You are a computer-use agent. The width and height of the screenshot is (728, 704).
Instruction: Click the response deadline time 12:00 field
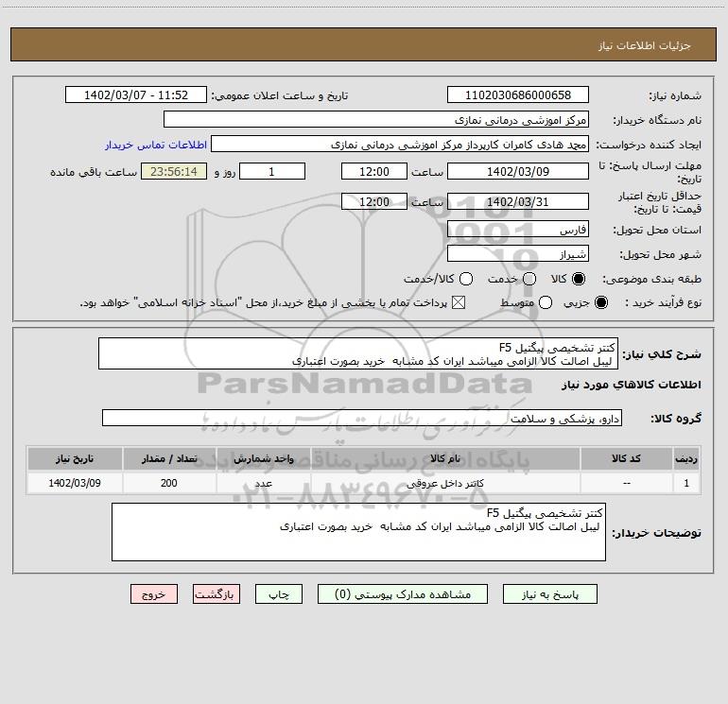click(x=374, y=171)
